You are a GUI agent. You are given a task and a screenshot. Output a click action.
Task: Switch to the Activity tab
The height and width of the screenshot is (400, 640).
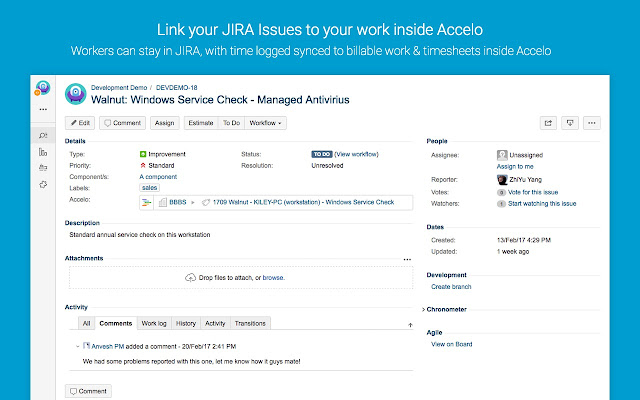[215, 323]
